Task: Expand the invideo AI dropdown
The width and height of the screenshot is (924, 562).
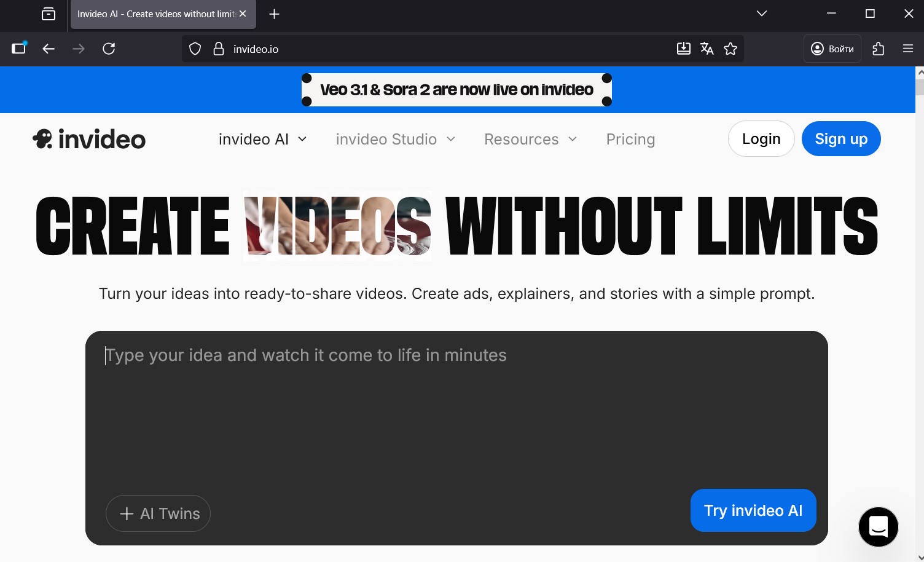Action: (262, 140)
